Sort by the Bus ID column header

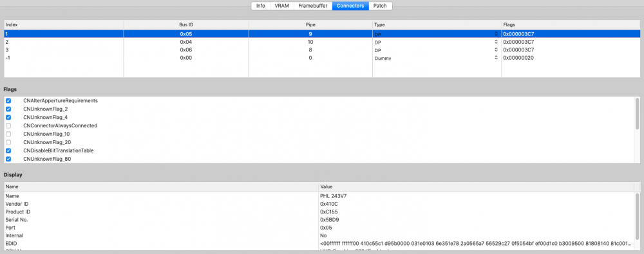tap(186, 25)
